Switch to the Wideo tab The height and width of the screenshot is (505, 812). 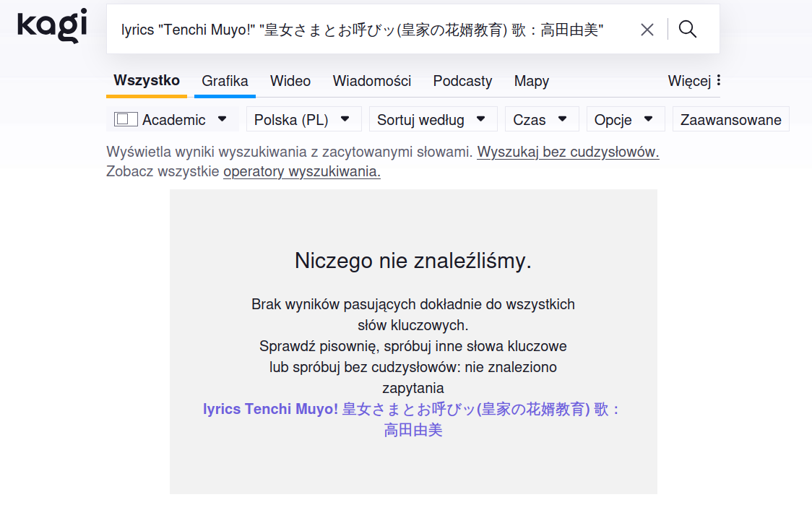pos(290,81)
